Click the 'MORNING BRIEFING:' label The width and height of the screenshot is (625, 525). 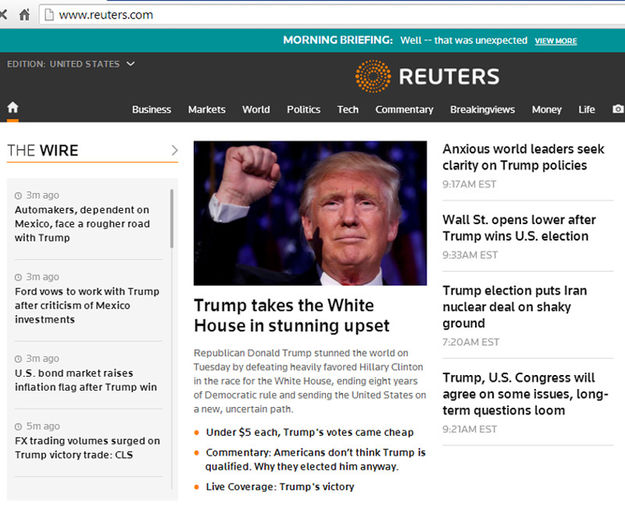338,40
